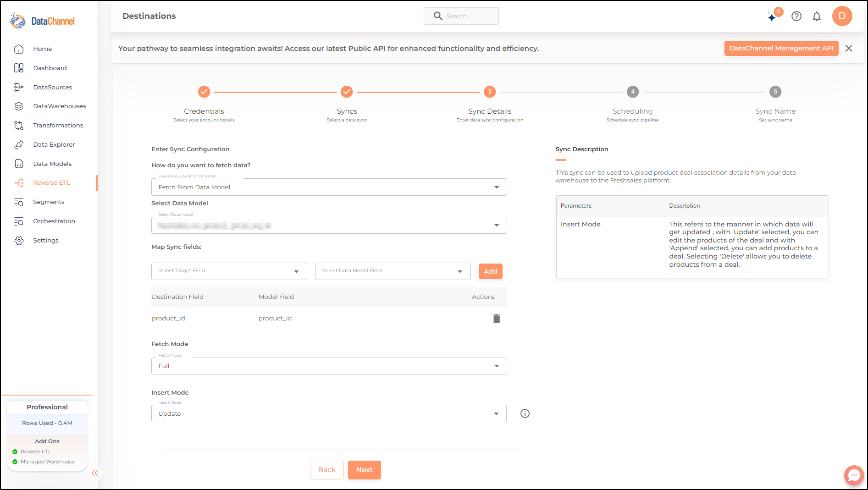Go to Credentials step checkmark
This screenshot has height=490, width=868.
204,92
